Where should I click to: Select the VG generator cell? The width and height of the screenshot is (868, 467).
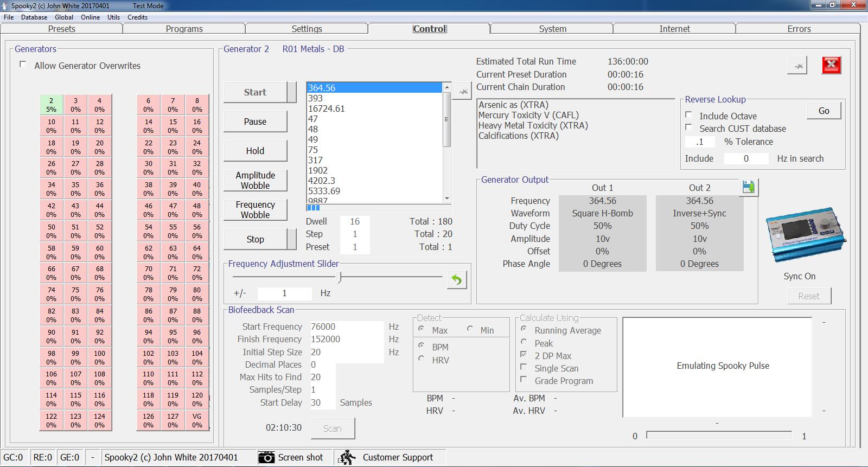click(197, 420)
